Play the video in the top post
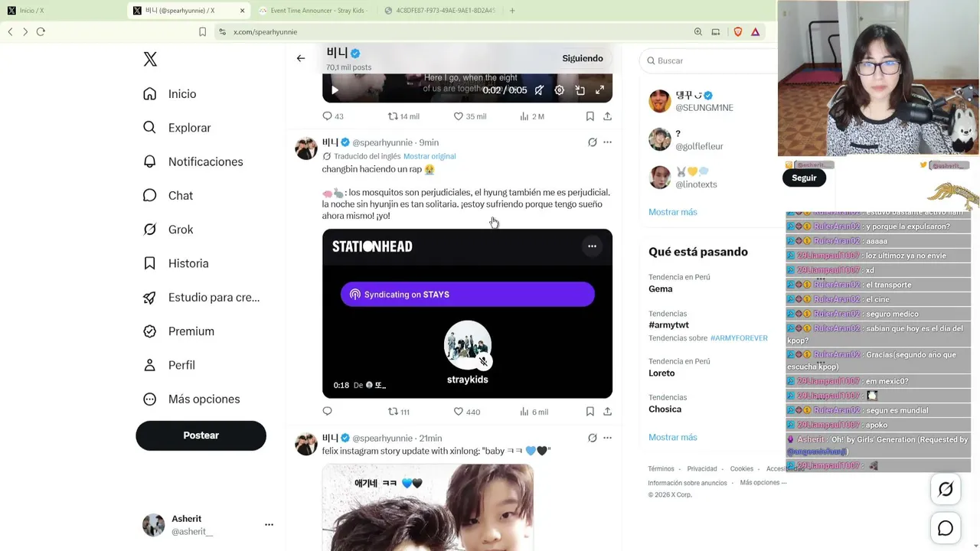 (335, 90)
